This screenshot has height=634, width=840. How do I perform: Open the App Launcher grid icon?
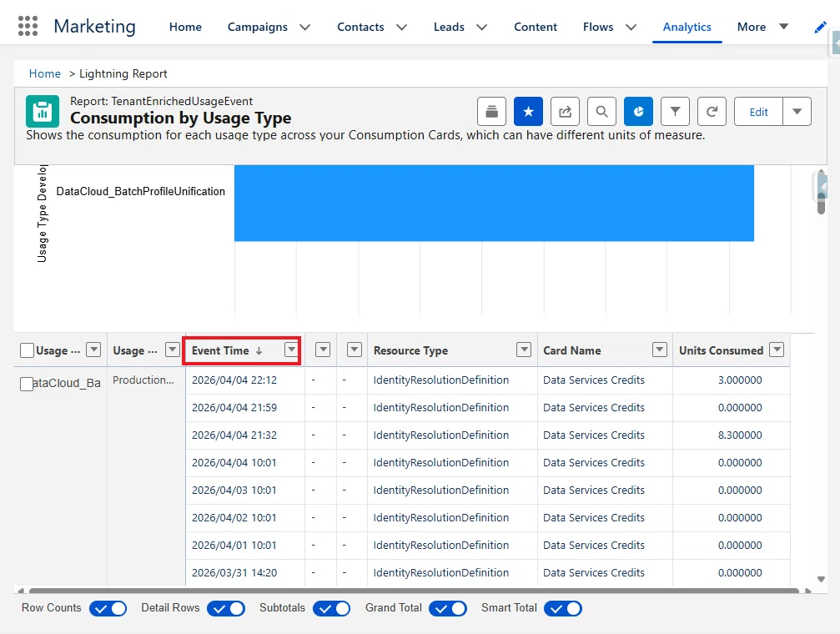(28, 26)
